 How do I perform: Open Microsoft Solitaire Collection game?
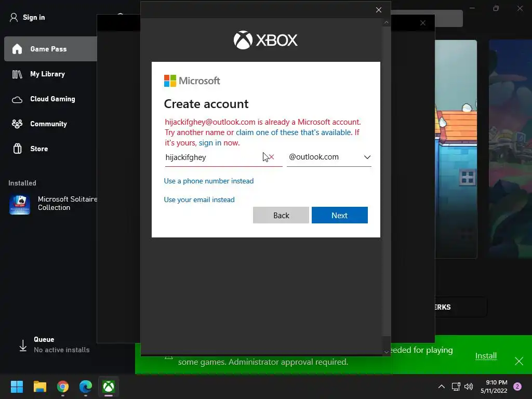[x=53, y=204]
